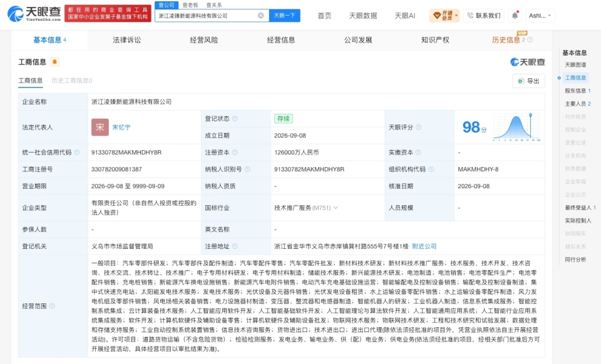The height and width of the screenshot is (364, 601).
Task: Open the Ashi... account dropdown
Action: 540,16
